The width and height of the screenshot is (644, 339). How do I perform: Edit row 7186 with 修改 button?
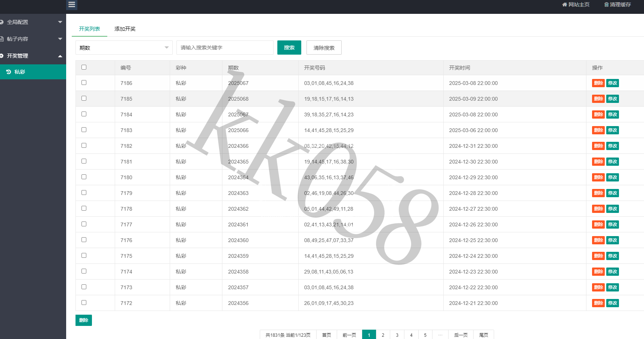[613, 83]
